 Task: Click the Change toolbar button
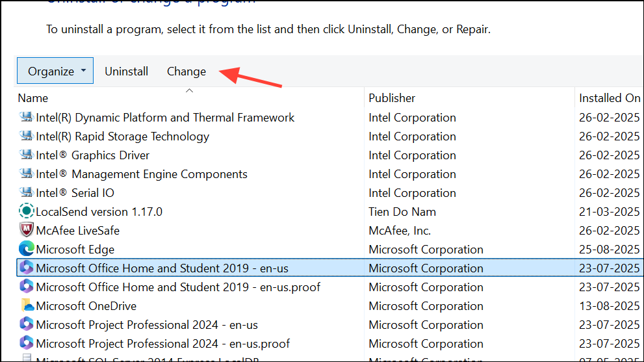coord(187,71)
